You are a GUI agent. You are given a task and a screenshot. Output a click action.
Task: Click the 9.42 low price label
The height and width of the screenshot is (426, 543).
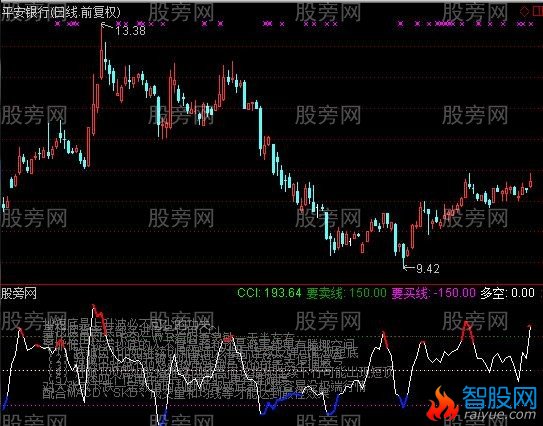[428, 268]
